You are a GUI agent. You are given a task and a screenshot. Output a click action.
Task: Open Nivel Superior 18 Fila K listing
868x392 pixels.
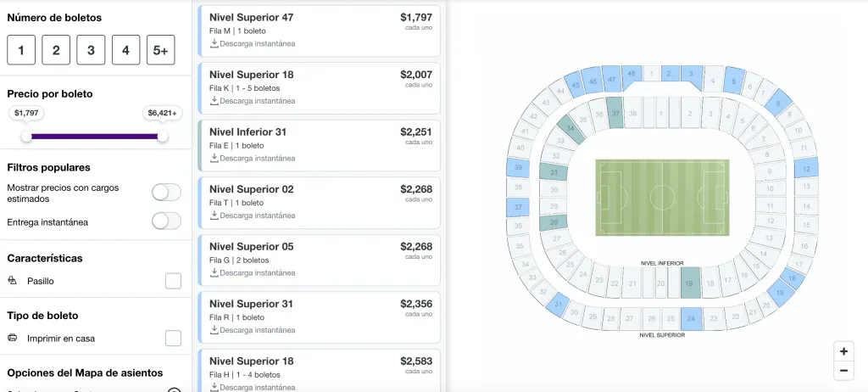[319, 87]
